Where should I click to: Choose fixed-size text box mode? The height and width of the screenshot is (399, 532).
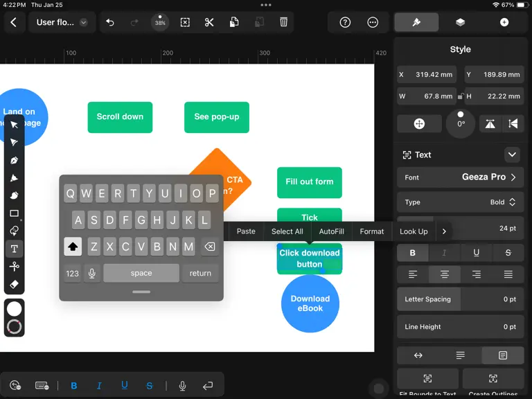click(x=503, y=355)
